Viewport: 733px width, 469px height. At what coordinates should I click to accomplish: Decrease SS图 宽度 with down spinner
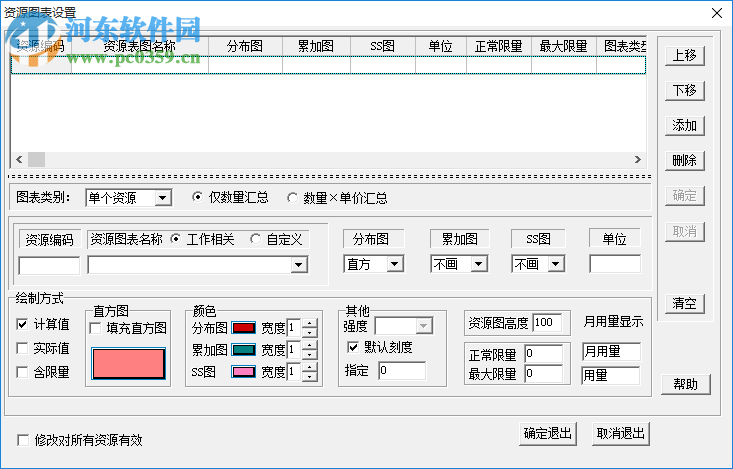click(x=309, y=376)
